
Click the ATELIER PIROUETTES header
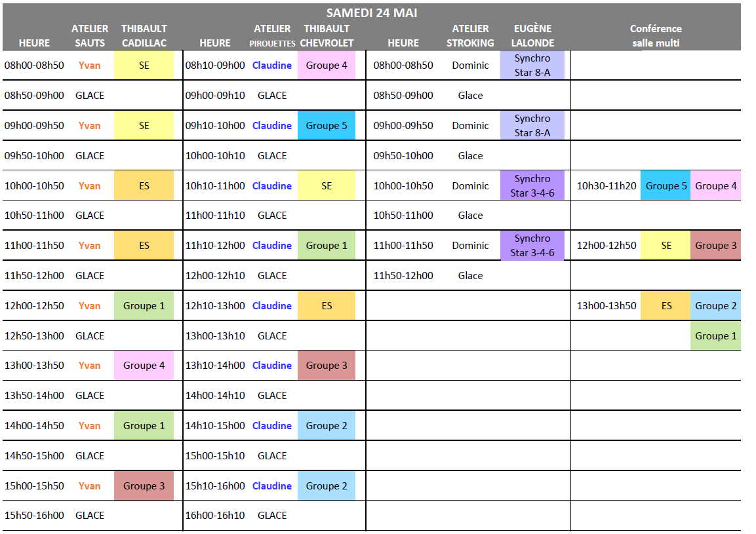pyautogui.click(x=272, y=35)
